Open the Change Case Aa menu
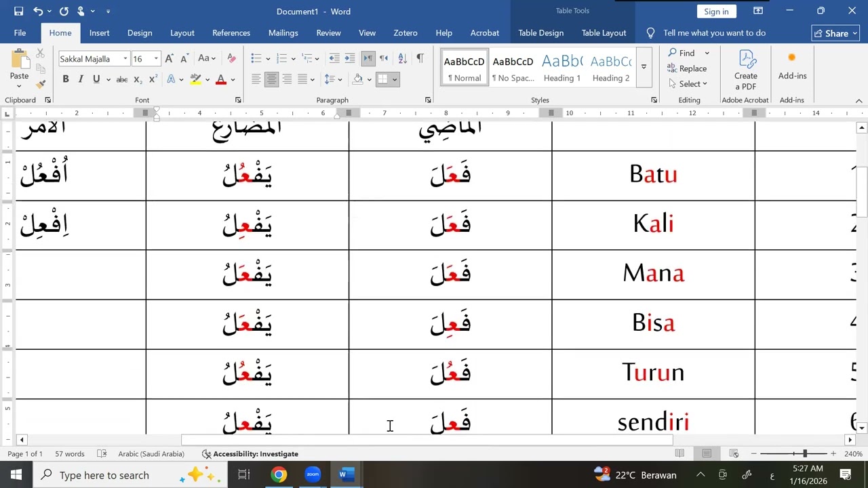Image resolution: width=868 pixels, height=488 pixels. (x=207, y=59)
